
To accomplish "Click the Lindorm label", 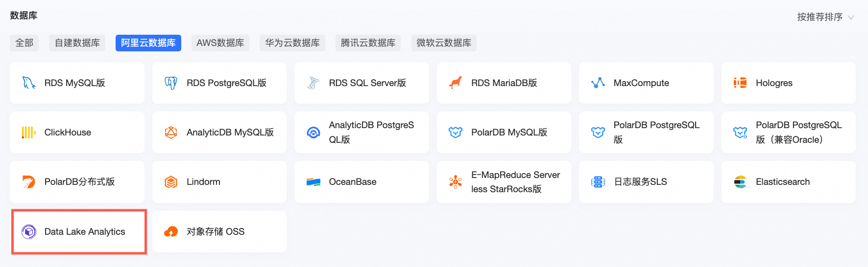I will click(x=203, y=182).
